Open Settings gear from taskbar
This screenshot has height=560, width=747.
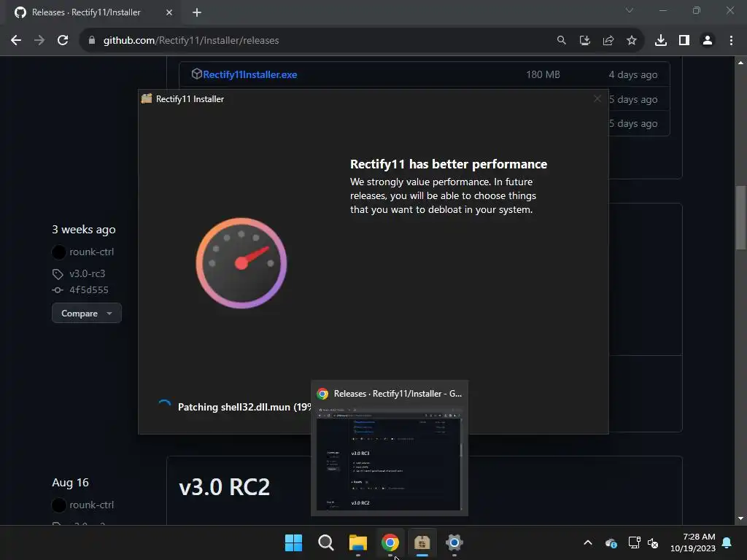pyautogui.click(x=454, y=542)
